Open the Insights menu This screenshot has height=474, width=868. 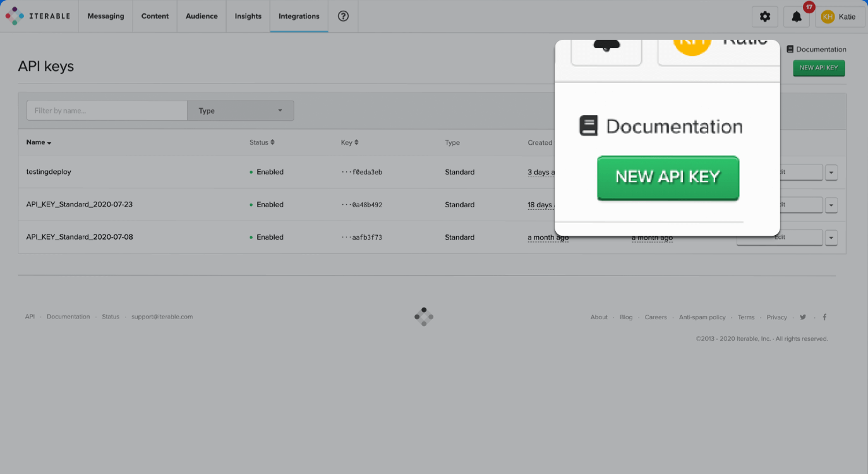click(x=248, y=16)
